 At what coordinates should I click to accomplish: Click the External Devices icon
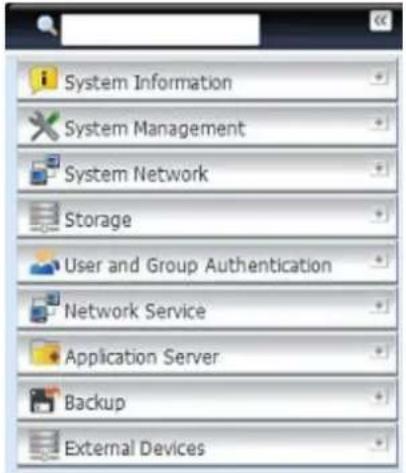(44, 445)
